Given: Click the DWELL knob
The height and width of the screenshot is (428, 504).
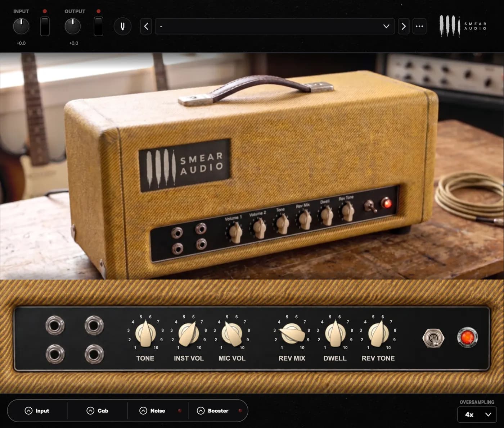Looking at the screenshot, I should (335, 334).
